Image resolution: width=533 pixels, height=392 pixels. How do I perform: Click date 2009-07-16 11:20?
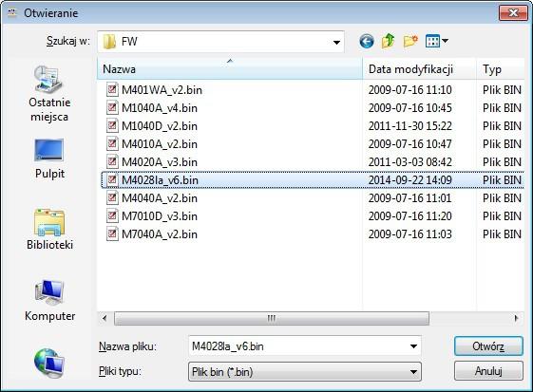click(x=410, y=216)
